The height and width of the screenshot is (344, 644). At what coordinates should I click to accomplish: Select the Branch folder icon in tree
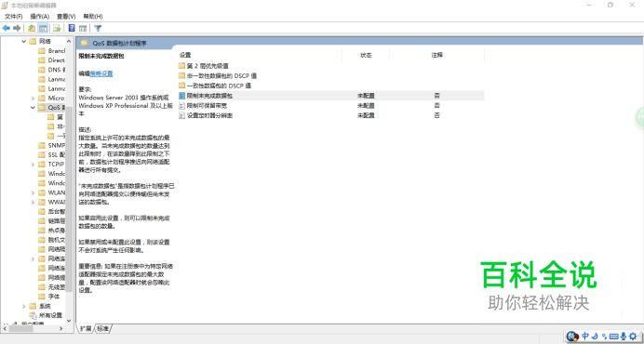(42, 50)
